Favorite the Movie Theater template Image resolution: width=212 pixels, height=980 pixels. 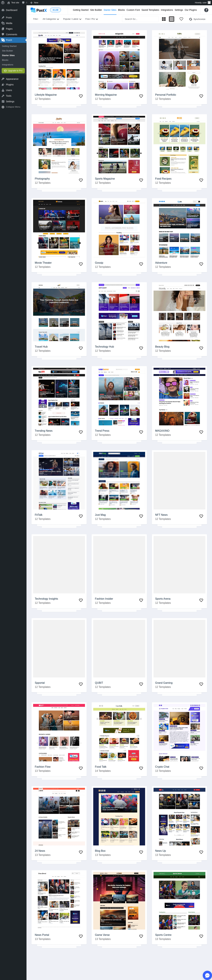pos(81,264)
